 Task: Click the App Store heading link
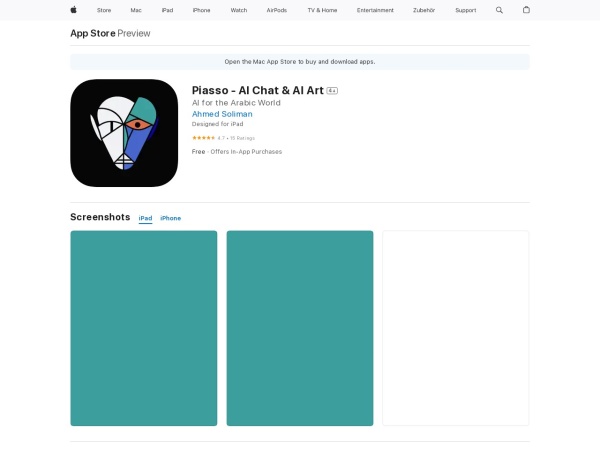click(x=93, y=33)
